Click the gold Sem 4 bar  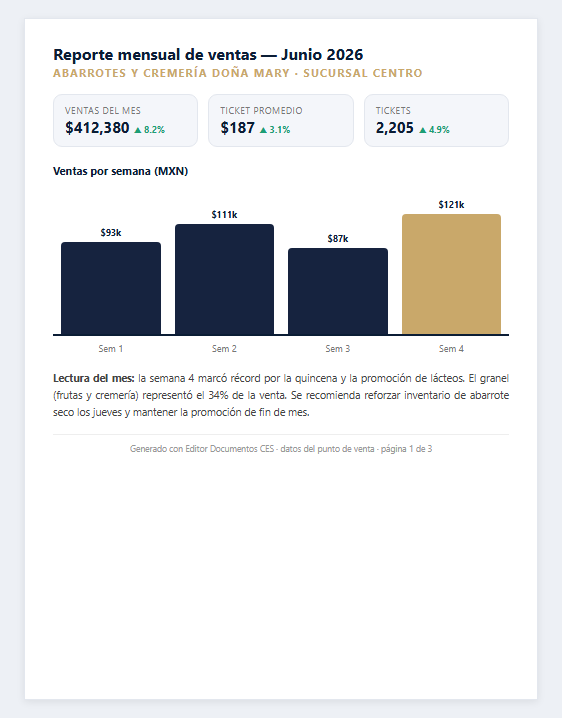[452, 274]
